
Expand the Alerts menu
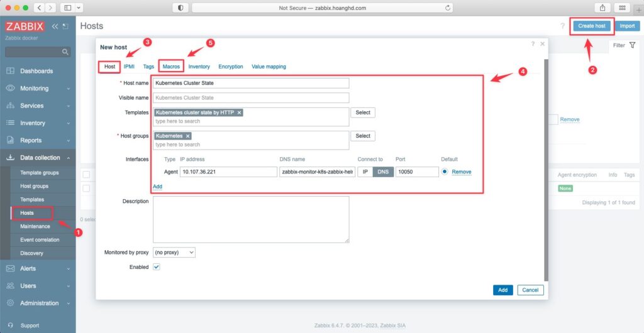tap(68, 269)
